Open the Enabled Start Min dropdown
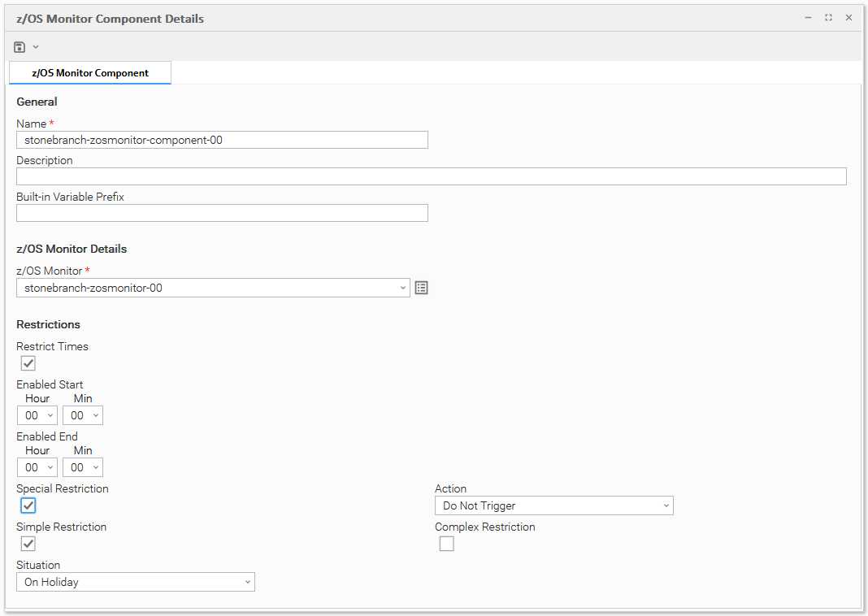This screenshot has width=868, height=616. (83, 415)
